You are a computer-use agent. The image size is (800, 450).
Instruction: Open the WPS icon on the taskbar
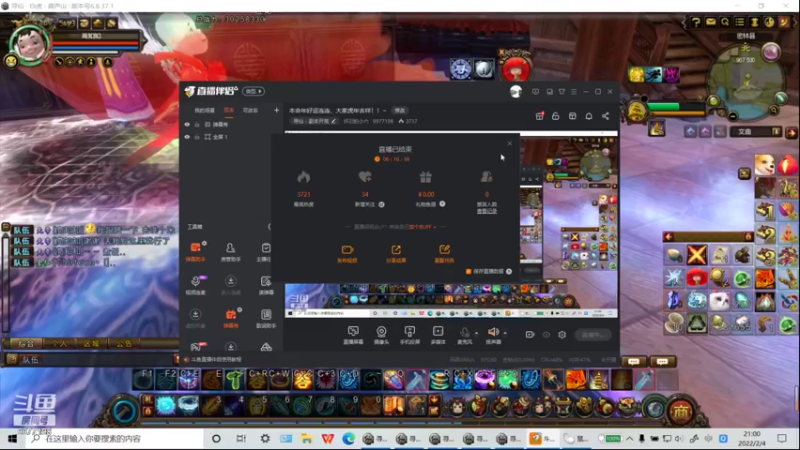point(328,438)
